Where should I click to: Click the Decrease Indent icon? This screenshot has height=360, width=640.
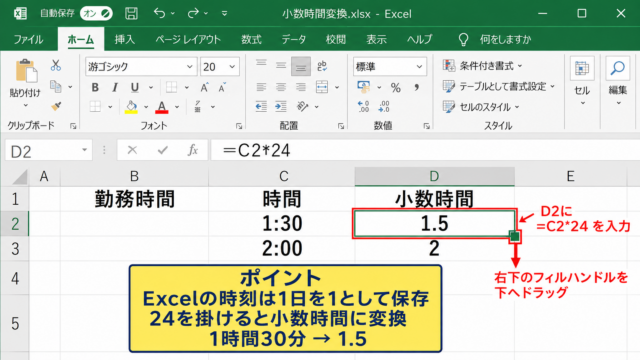click(261, 107)
